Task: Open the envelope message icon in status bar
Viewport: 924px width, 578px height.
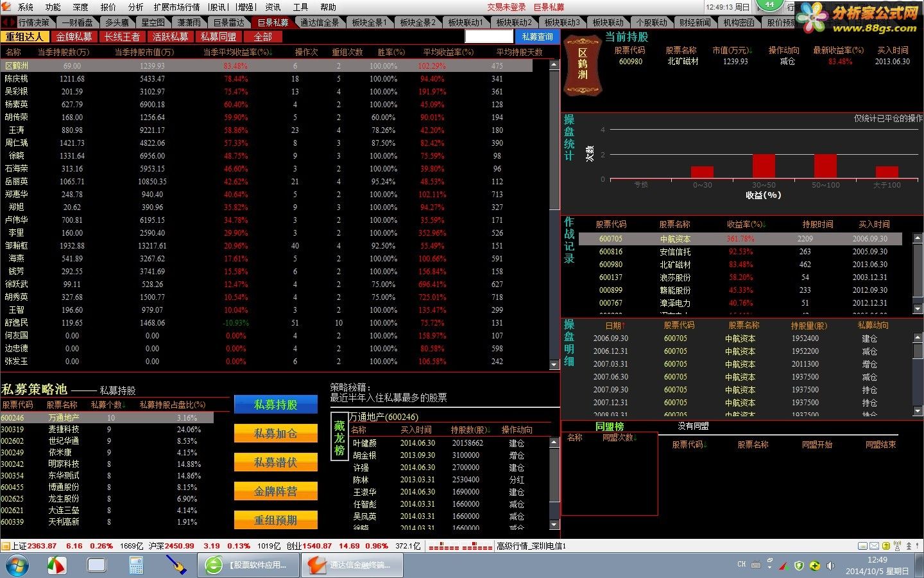Action: coord(875,546)
